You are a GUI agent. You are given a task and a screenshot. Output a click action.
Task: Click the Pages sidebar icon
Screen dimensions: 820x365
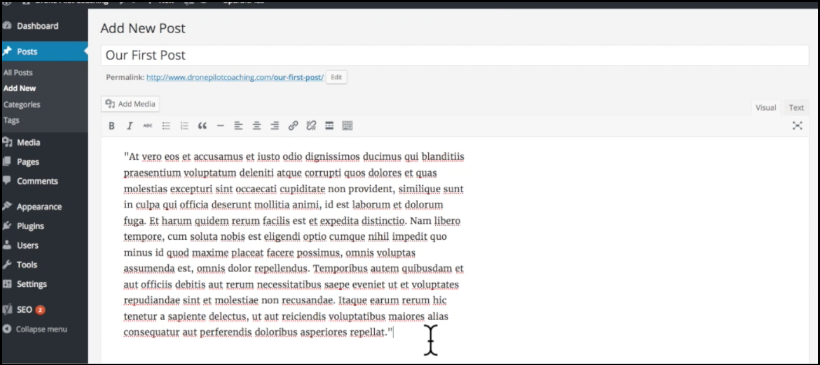(7, 162)
